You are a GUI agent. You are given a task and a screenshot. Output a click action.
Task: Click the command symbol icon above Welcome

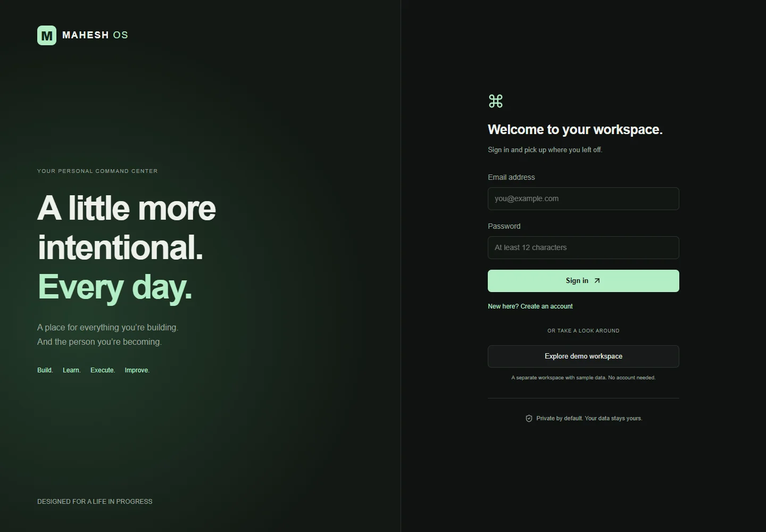click(495, 101)
